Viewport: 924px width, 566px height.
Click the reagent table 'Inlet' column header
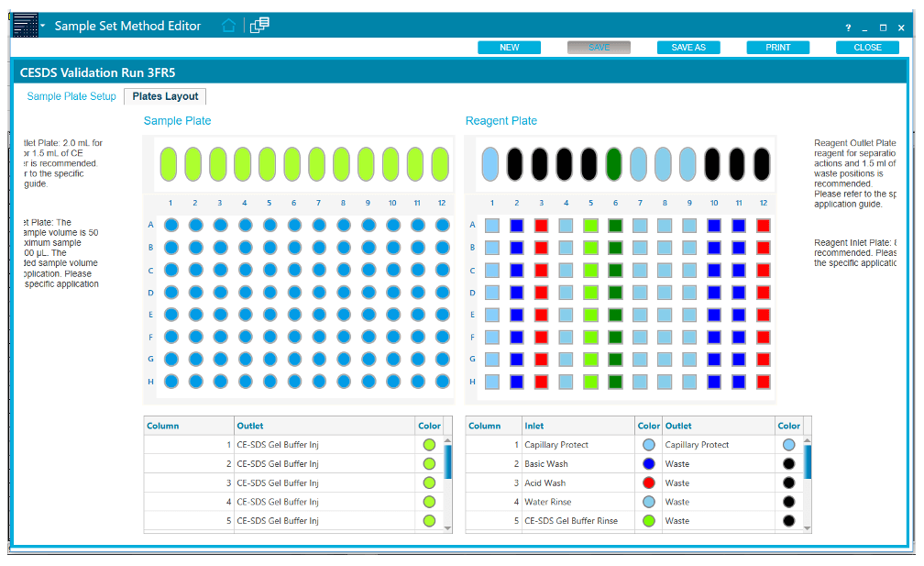(578, 426)
